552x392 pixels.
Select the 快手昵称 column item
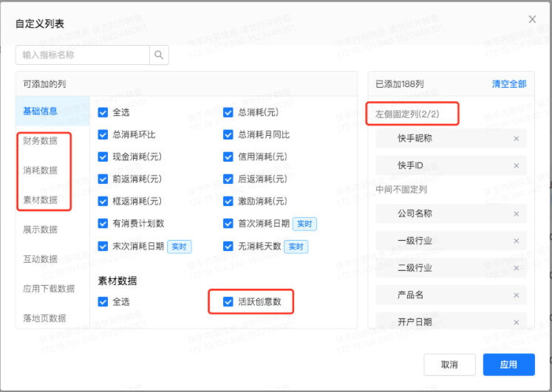coord(451,139)
